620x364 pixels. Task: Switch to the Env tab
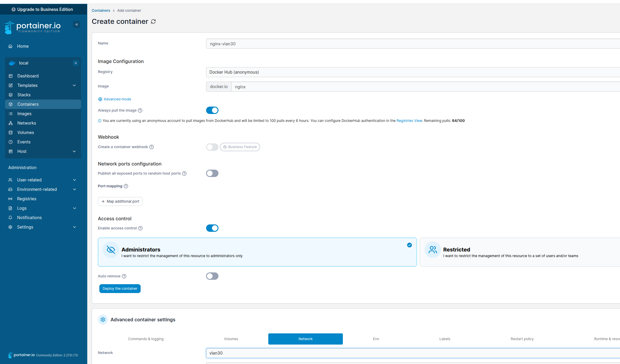click(376, 339)
